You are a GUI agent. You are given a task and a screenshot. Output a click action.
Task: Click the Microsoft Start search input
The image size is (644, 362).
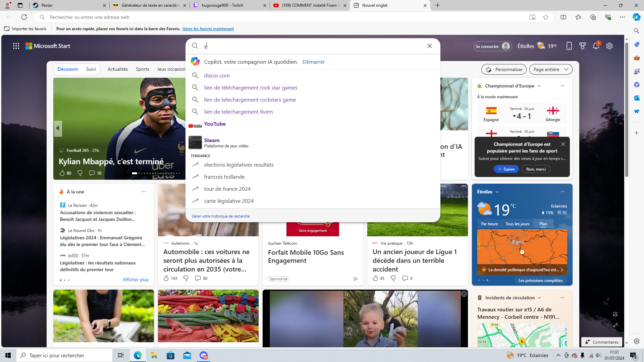(313, 46)
